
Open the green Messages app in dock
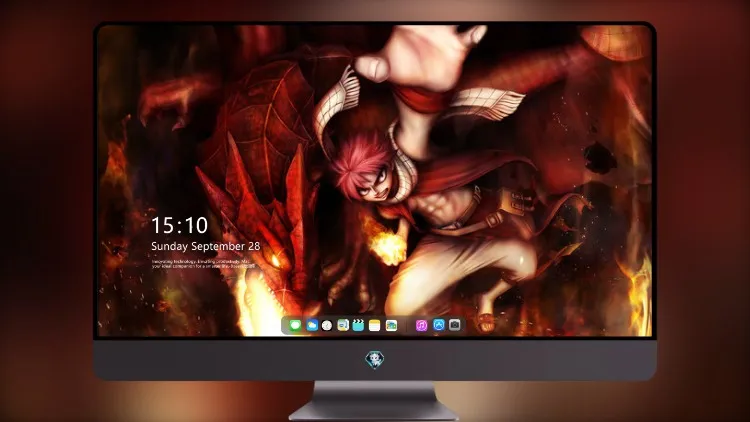pyautogui.click(x=295, y=325)
